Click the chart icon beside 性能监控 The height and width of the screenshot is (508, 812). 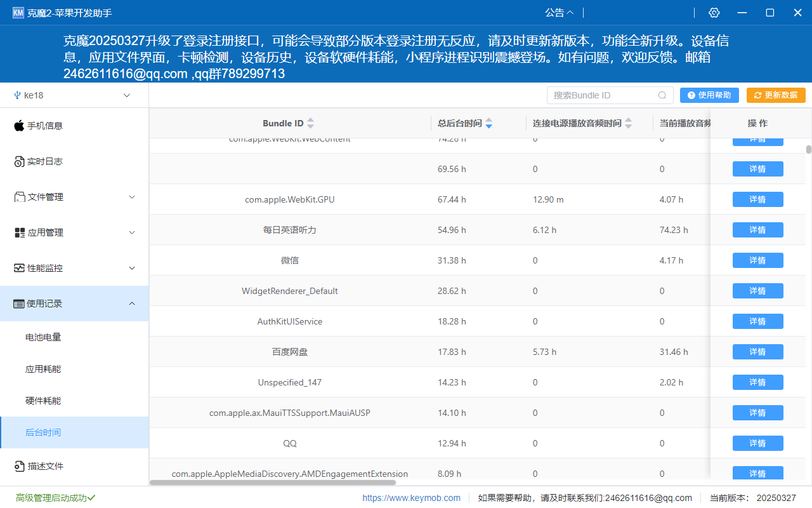(x=19, y=268)
